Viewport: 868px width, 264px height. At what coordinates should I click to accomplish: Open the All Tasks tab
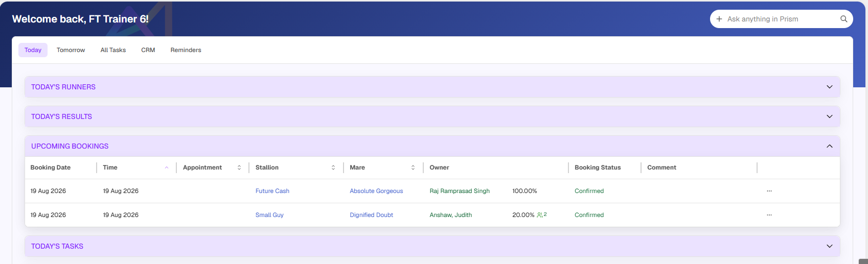click(x=113, y=50)
